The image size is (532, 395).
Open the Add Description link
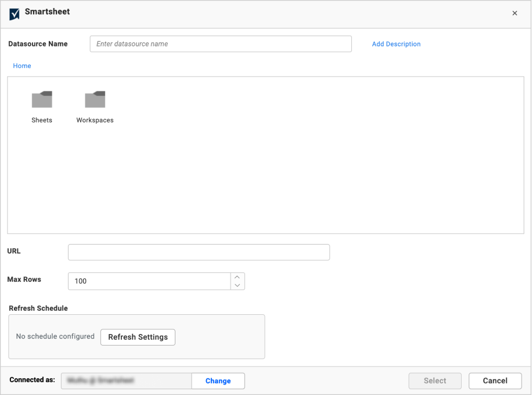(x=396, y=44)
